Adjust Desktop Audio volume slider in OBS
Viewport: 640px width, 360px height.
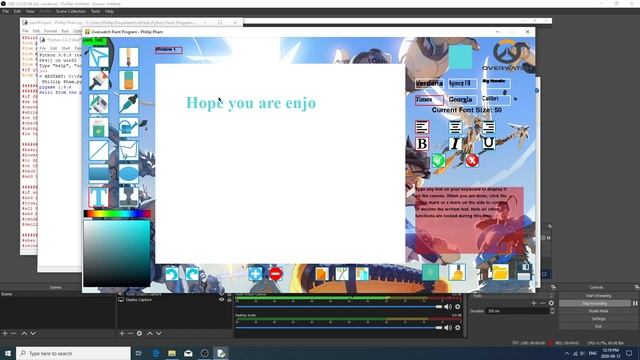tap(339, 327)
